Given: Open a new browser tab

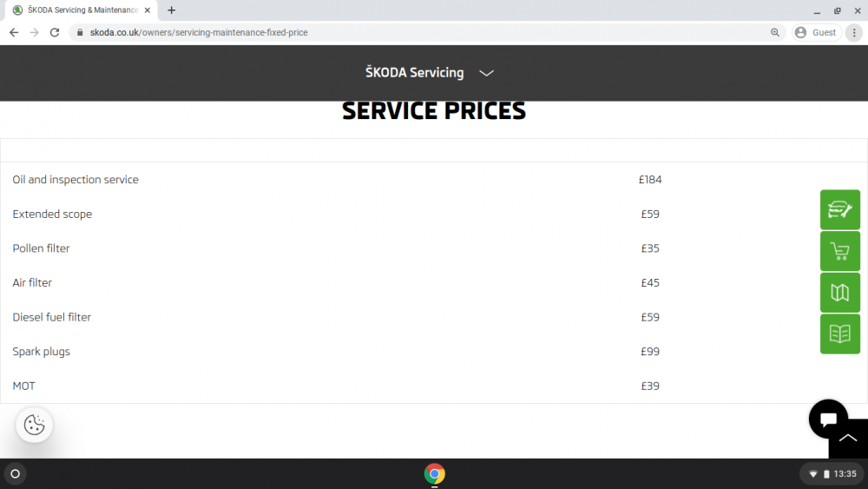Looking at the screenshot, I should click(x=172, y=10).
